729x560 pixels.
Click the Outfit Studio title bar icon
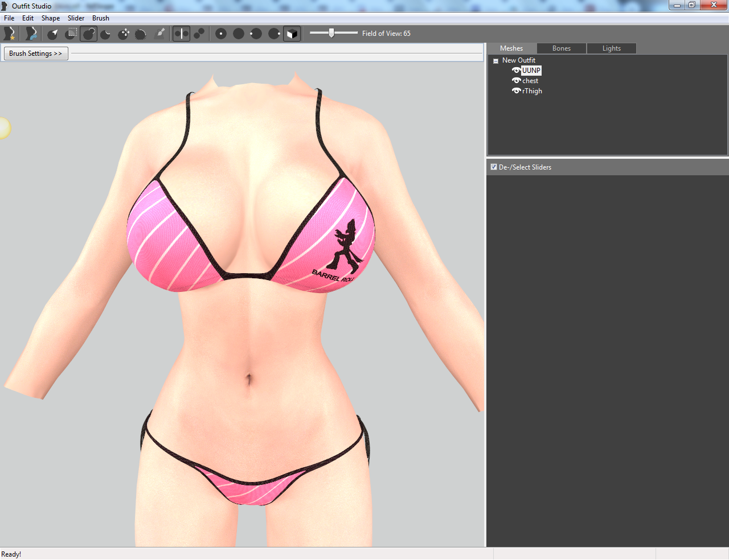[x=5, y=6]
